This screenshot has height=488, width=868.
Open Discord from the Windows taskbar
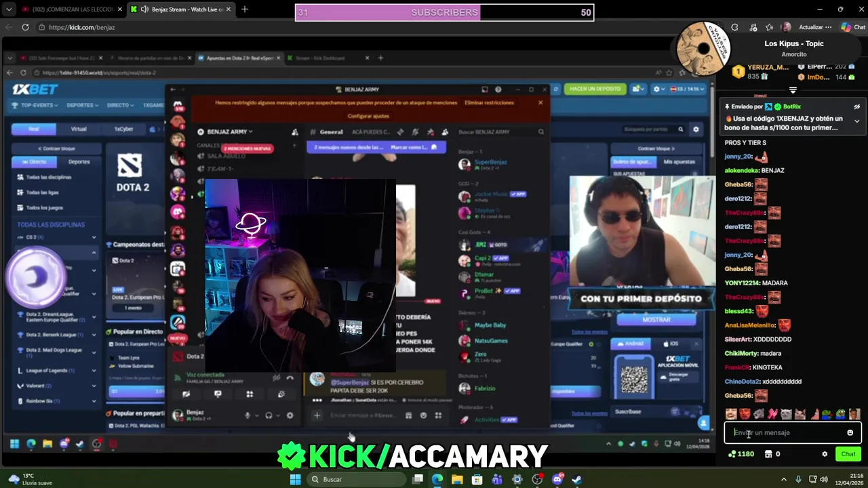point(557,479)
